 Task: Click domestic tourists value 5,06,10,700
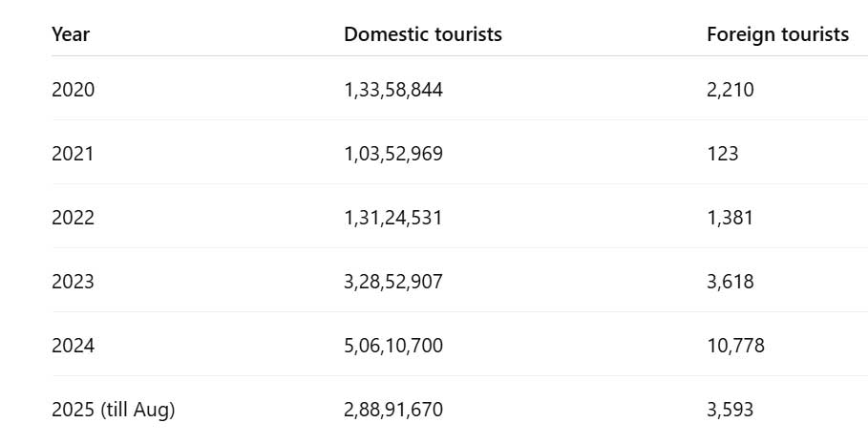[x=393, y=346]
